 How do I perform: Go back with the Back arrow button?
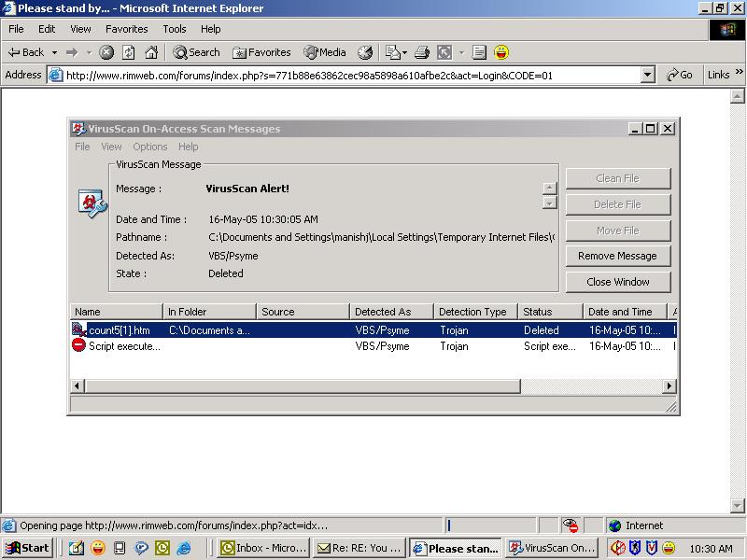26,52
